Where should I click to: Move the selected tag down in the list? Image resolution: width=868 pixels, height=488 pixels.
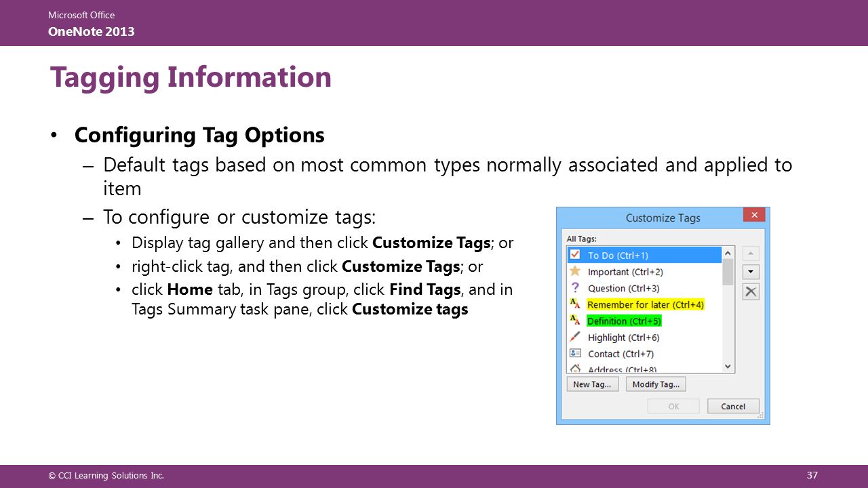751,272
